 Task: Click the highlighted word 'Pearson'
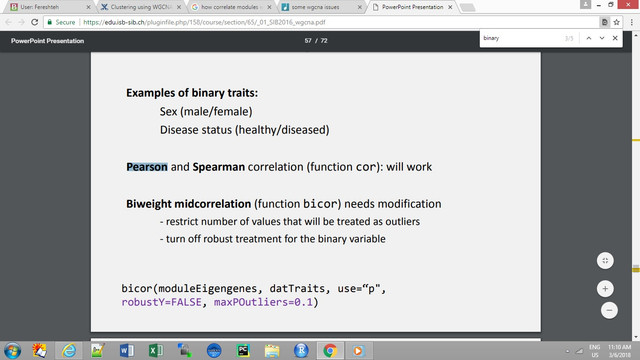click(x=147, y=167)
